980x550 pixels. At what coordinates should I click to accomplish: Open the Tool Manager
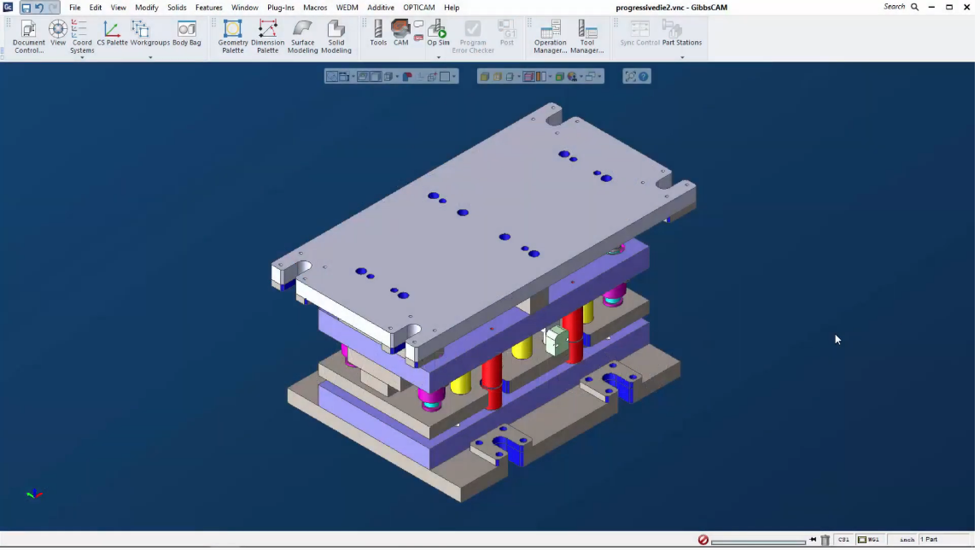pos(586,36)
